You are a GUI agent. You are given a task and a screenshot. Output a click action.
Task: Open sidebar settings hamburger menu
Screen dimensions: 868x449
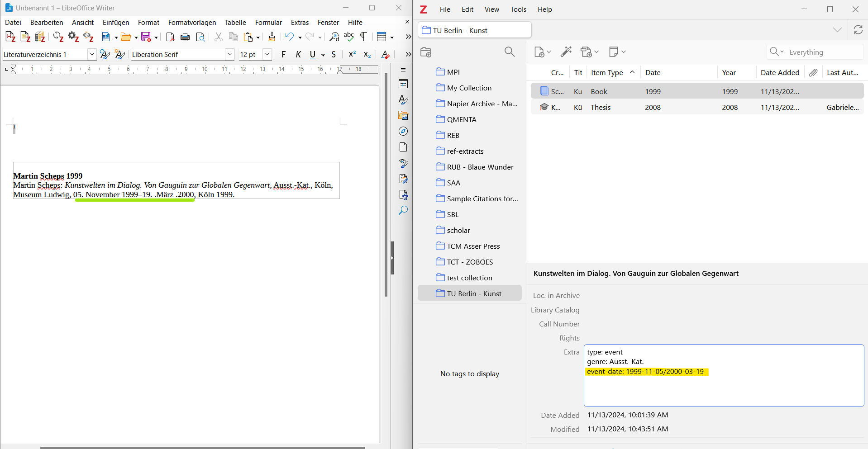pos(403,70)
